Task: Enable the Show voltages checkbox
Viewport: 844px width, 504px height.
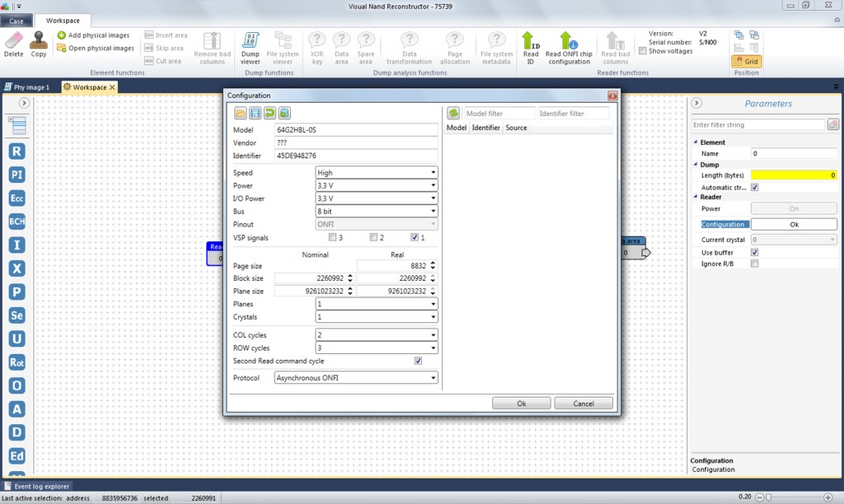Action: pyautogui.click(x=642, y=51)
